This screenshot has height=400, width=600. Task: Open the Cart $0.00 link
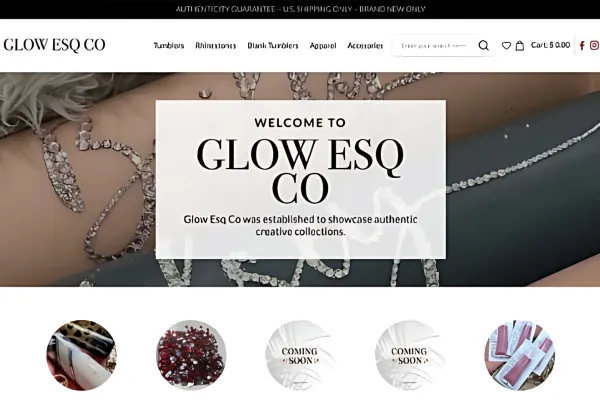pos(550,45)
